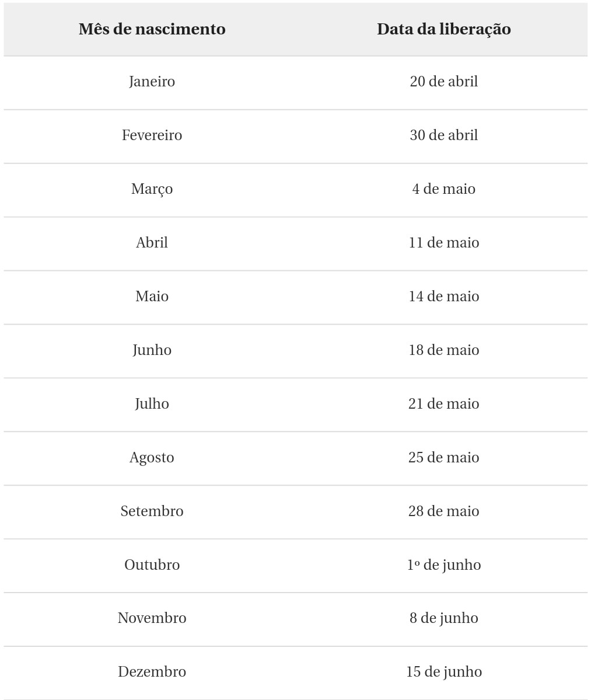The width and height of the screenshot is (591, 700).
Task: Select the Março month cell
Action: [x=152, y=189]
